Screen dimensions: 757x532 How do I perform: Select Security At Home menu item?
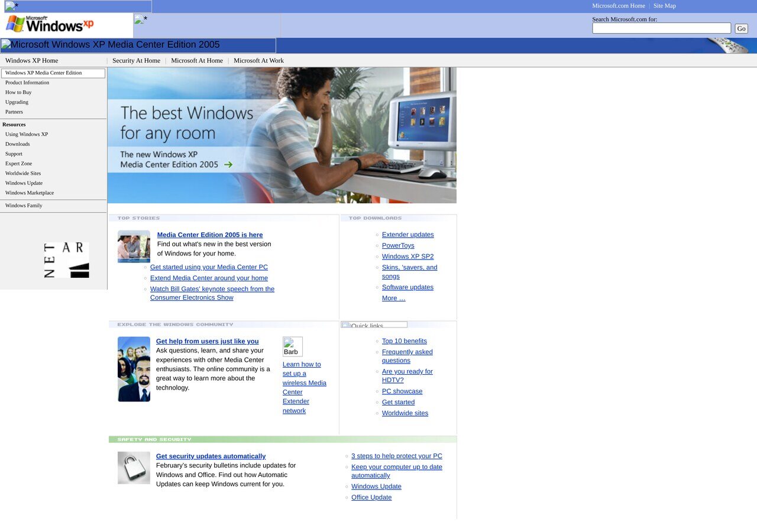[136, 60]
